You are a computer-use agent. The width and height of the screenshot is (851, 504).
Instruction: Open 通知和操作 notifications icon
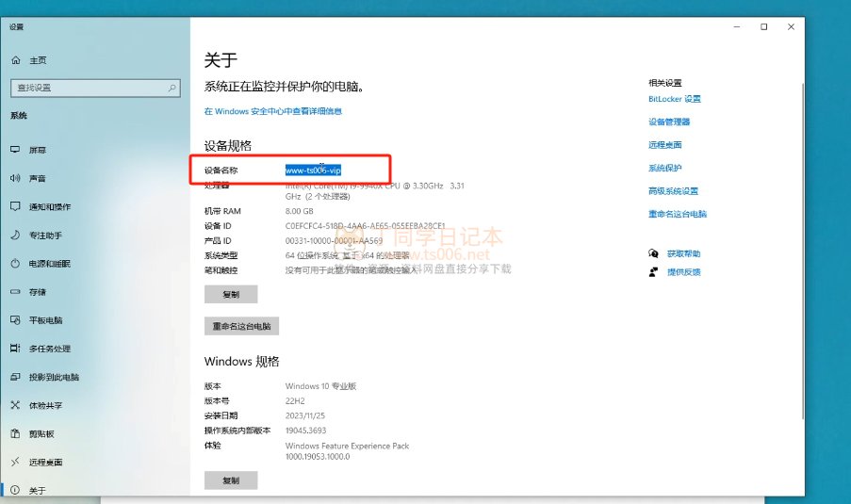15,206
